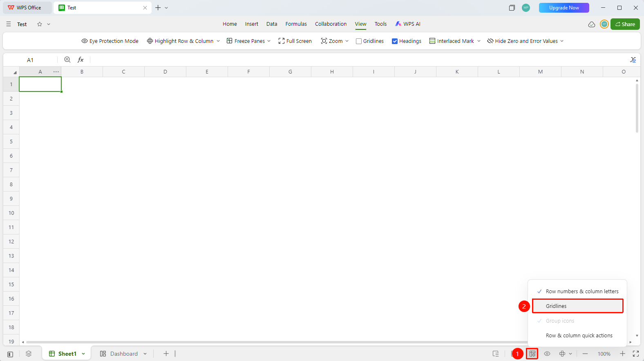Click highlight row-column crosshair icon in status bar
This screenshot has height=361, width=644.
[562, 354]
